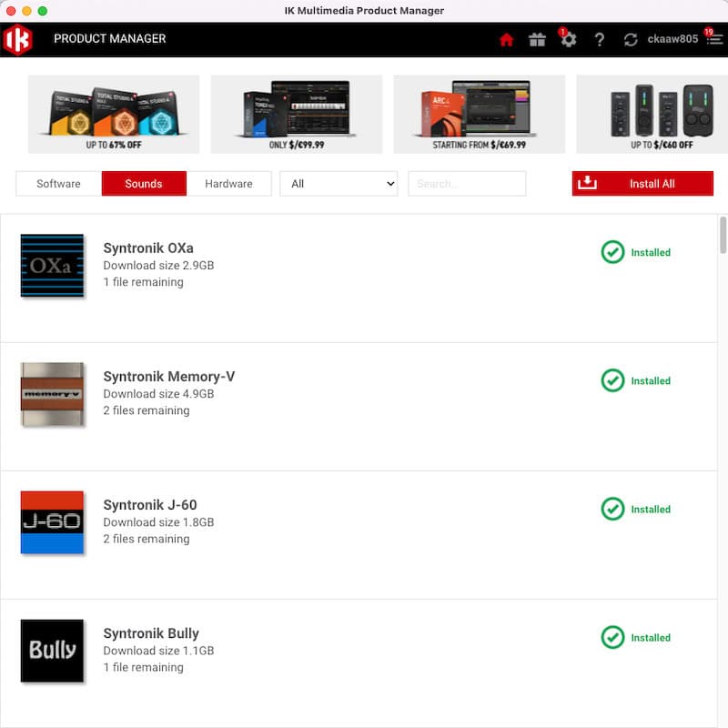Image resolution: width=728 pixels, height=728 pixels.
Task: Open the Total Studio 67% off banner
Action: click(114, 115)
